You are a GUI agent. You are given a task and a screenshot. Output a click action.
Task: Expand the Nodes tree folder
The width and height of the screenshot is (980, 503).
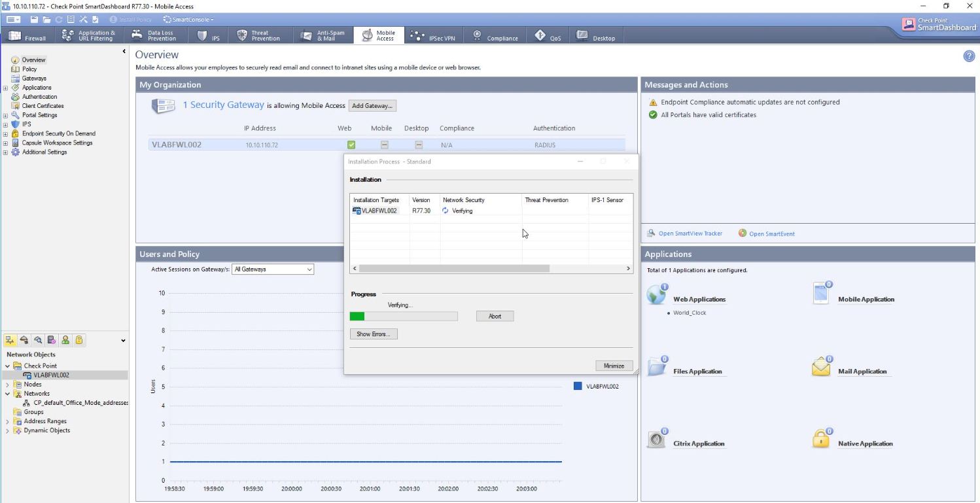pyautogui.click(x=8, y=385)
